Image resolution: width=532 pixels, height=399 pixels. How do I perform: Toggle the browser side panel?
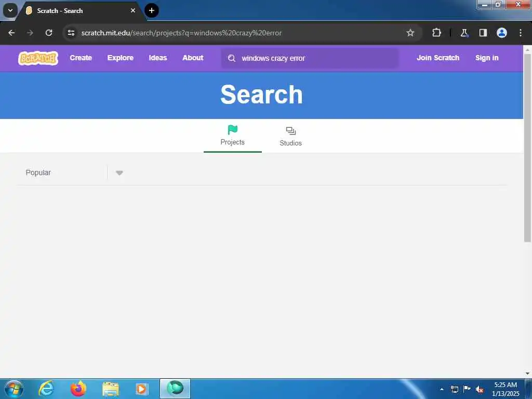click(x=483, y=33)
